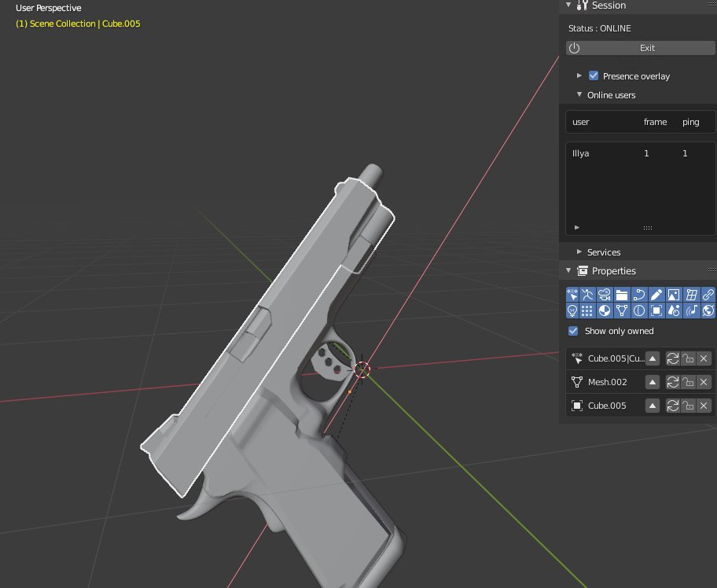
Task: Toggle the Mesh triangle filter icon
Action: (x=622, y=311)
